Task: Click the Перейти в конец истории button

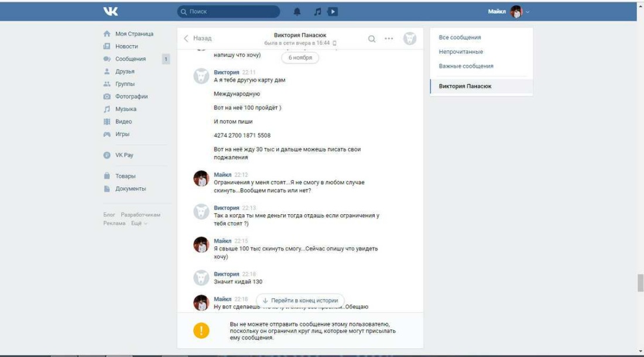Action: pos(300,300)
